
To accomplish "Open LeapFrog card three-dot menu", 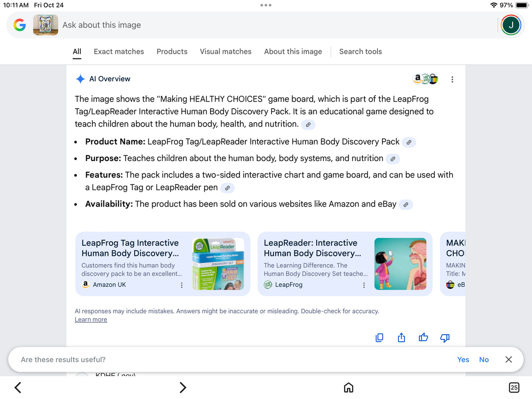I will click(364, 285).
